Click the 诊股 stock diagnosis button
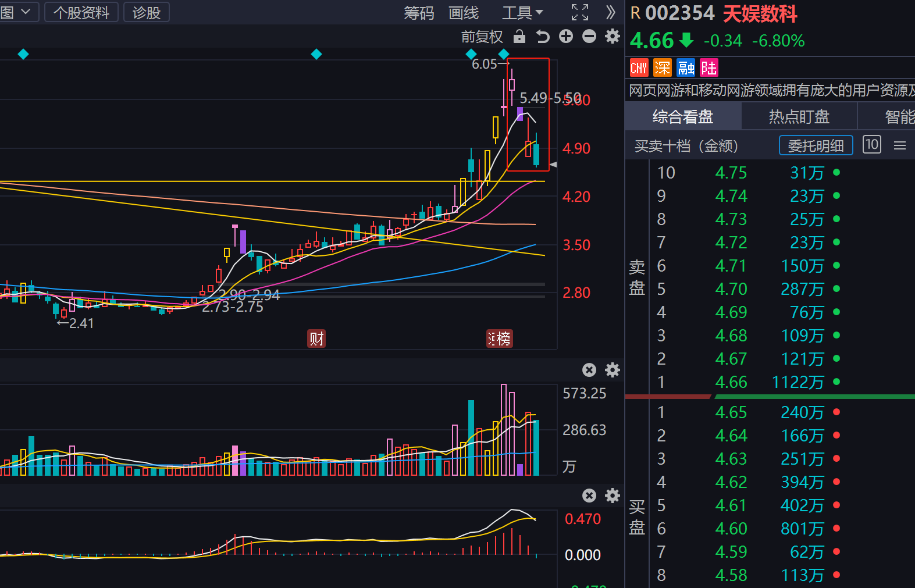The image size is (915, 588). (x=147, y=12)
